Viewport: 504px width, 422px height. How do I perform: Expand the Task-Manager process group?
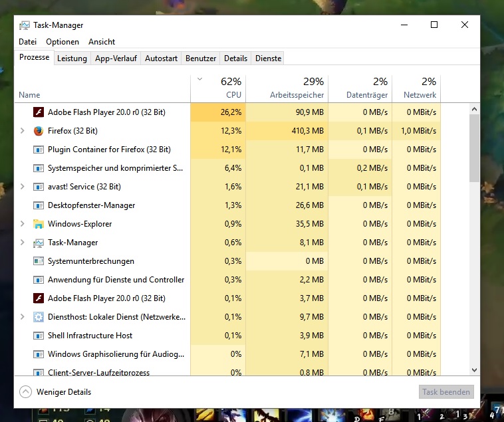[x=22, y=243]
